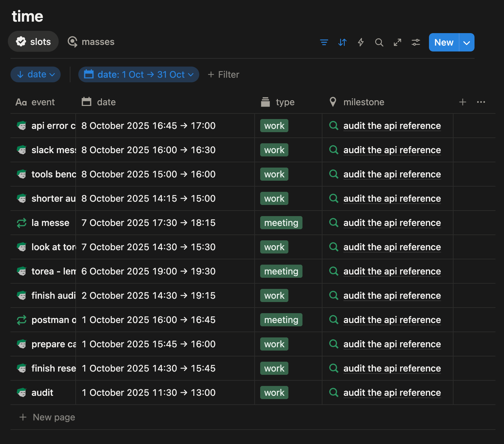Viewport: 504px width, 444px height.
Task: Open automations via the lightning bolt icon
Action: tap(360, 42)
